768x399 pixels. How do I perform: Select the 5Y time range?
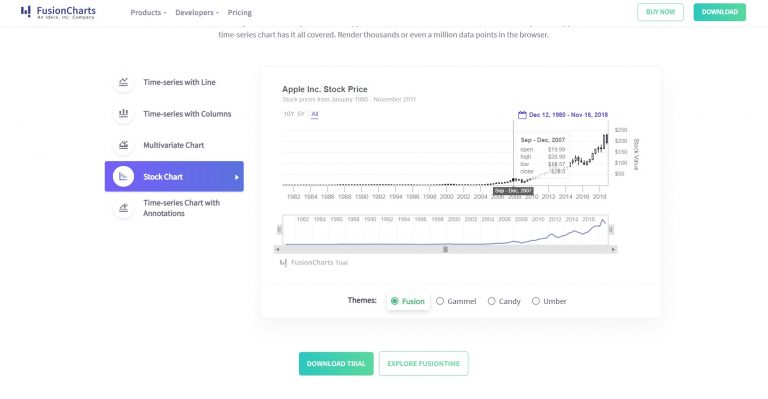click(x=301, y=114)
